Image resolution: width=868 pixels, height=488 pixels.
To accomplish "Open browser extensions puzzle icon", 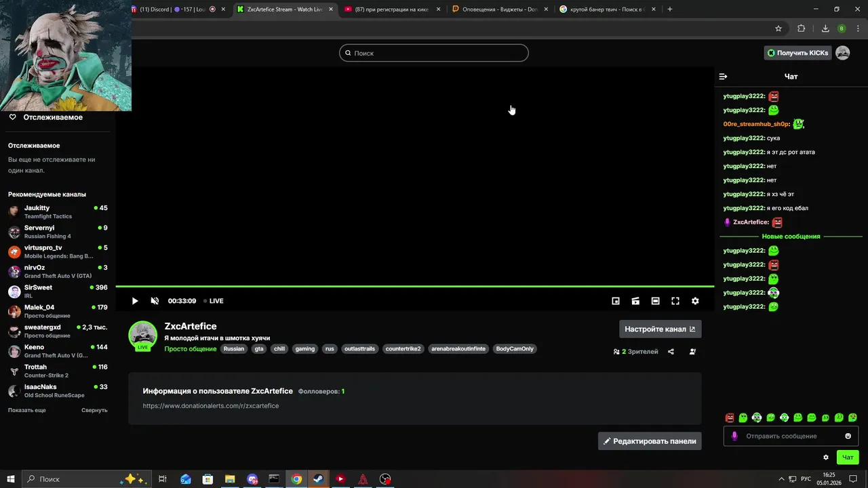I will [802, 28].
